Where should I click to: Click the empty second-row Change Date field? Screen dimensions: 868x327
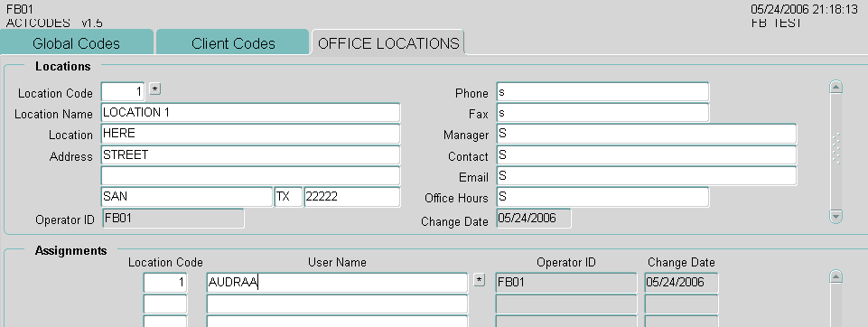(x=681, y=304)
